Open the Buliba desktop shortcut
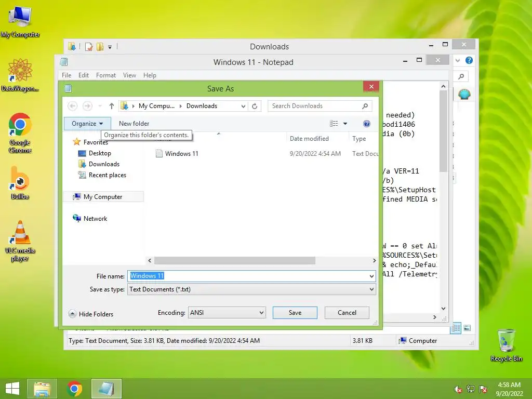 click(20, 183)
